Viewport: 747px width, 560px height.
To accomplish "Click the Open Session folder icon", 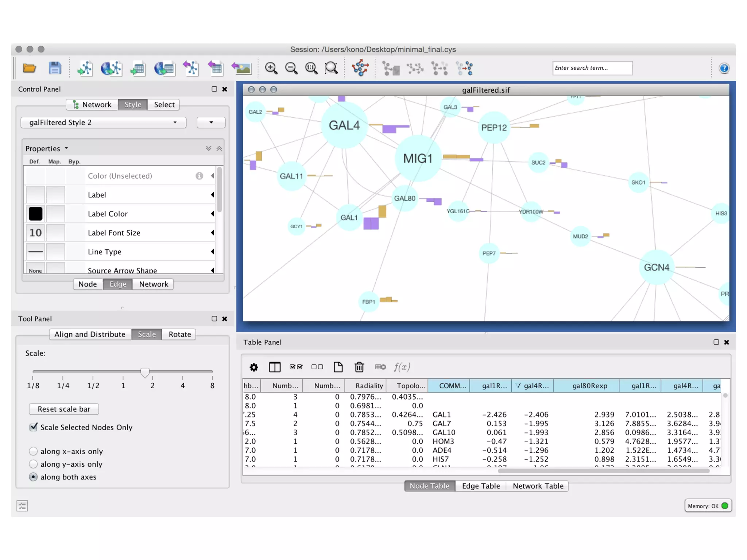I will coord(29,68).
